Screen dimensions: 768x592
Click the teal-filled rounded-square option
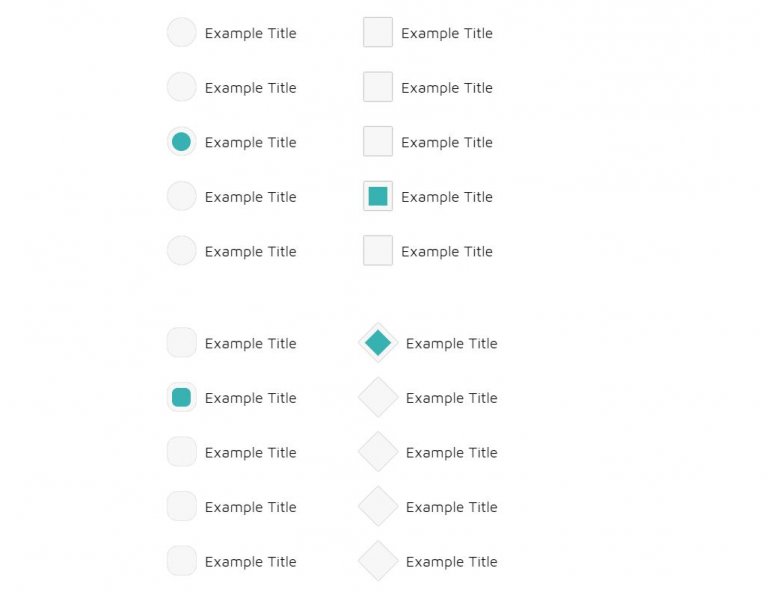(x=182, y=397)
